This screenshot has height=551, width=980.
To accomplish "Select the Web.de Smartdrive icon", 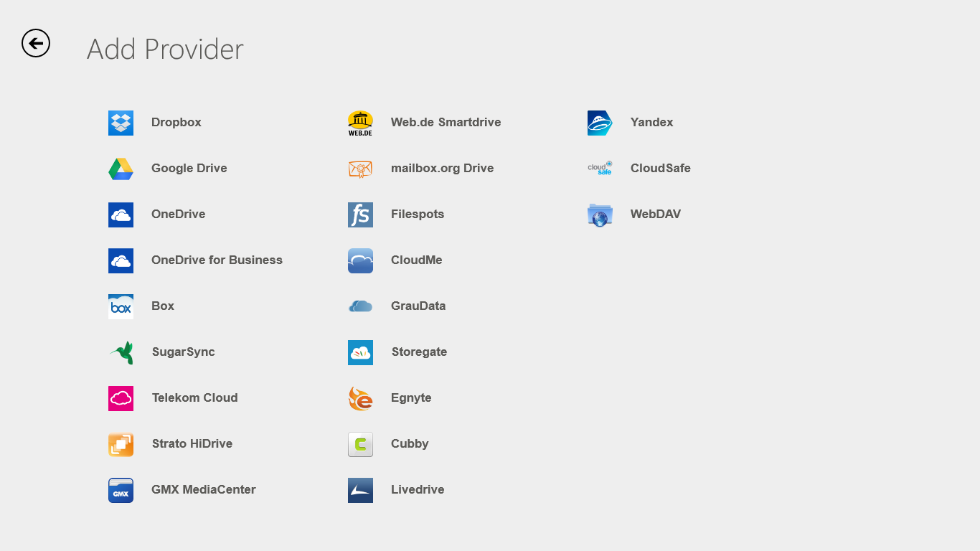I will coord(360,123).
